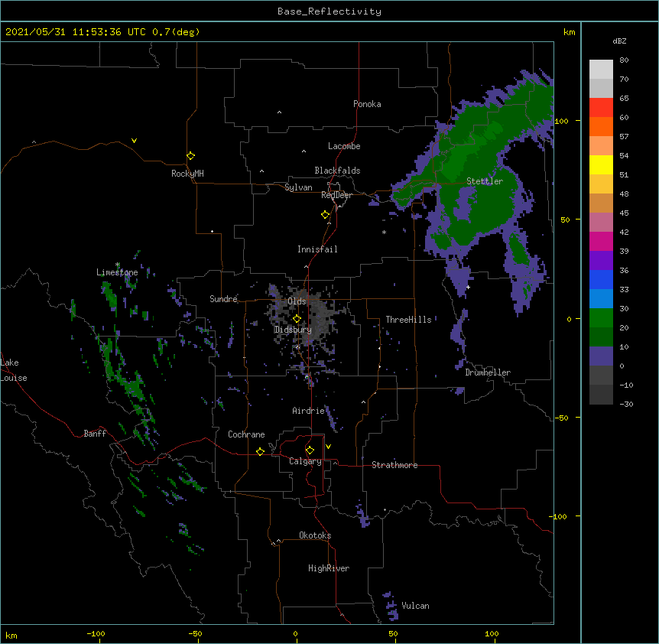Click the 100 tick on bottom axis
The height and width of the screenshot is (644, 659).
point(492,633)
